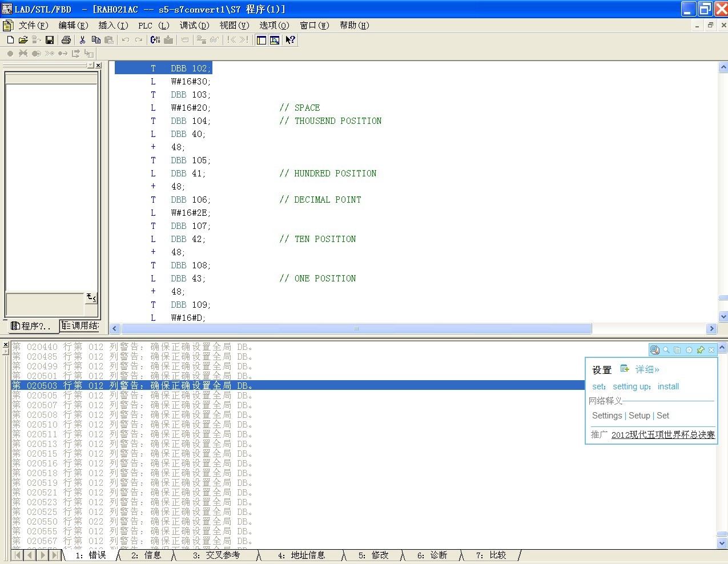
Task: Copy selection with the Copy icon
Action: pyautogui.click(x=96, y=40)
